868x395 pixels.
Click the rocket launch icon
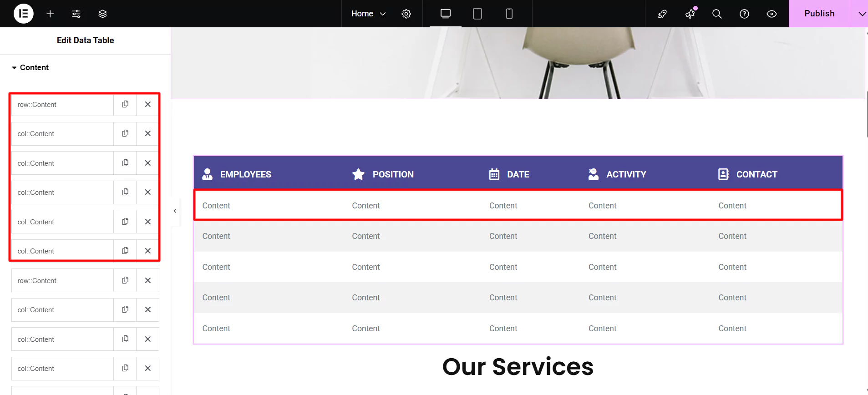(662, 14)
